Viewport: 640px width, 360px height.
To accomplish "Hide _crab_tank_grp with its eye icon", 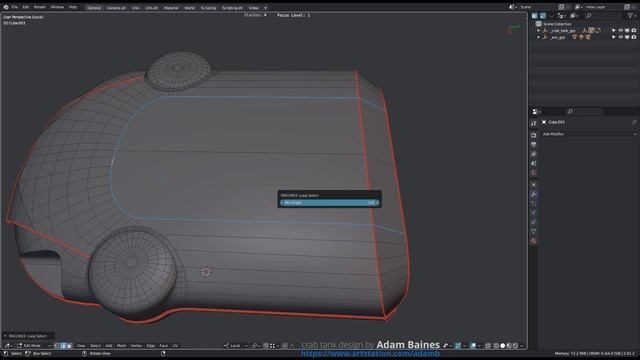I will click(x=621, y=31).
